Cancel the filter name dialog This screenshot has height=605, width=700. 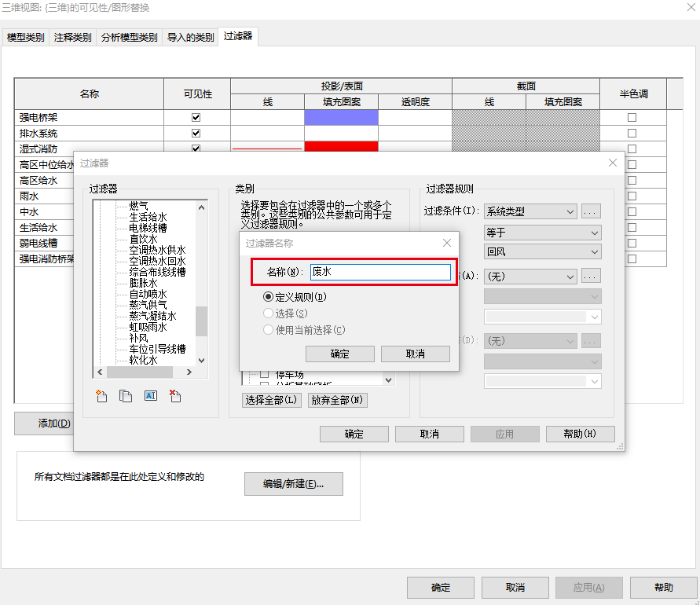click(x=415, y=354)
